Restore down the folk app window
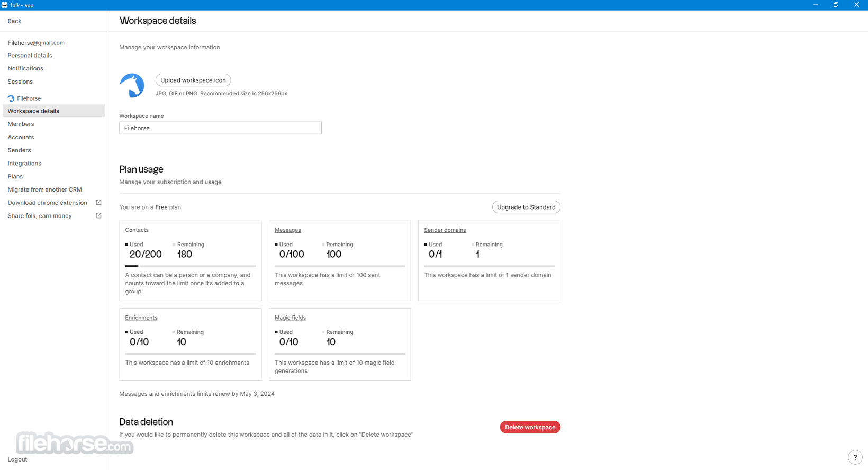 tap(836, 5)
